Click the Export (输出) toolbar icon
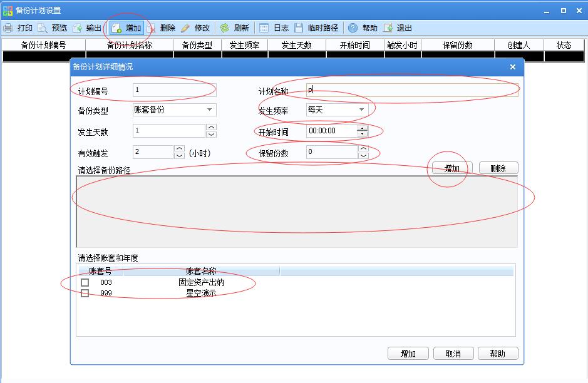This screenshot has height=383, width=588. pos(78,28)
